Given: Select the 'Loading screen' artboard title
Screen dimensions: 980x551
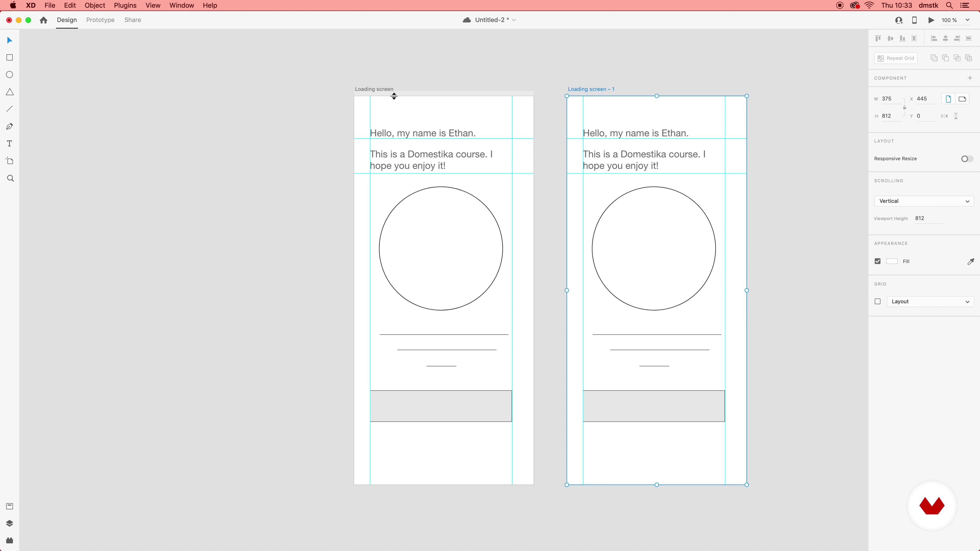Looking at the screenshot, I should click(x=374, y=89).
